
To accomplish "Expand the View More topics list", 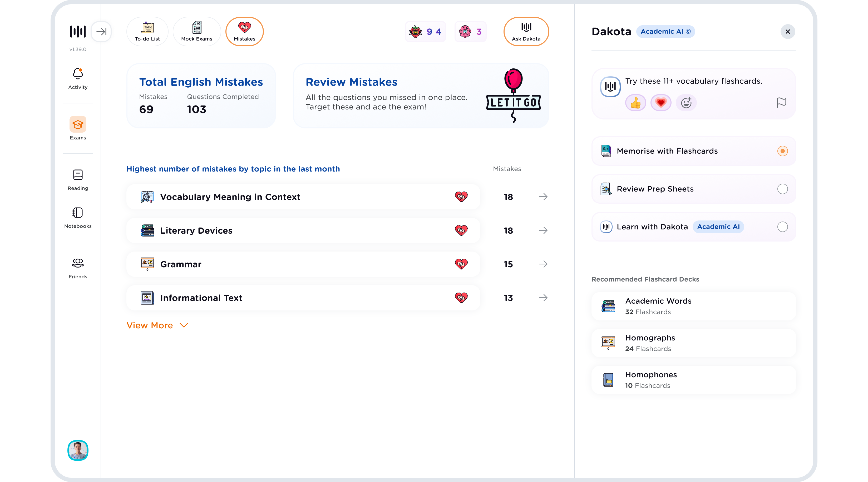I will pos(157,325).
